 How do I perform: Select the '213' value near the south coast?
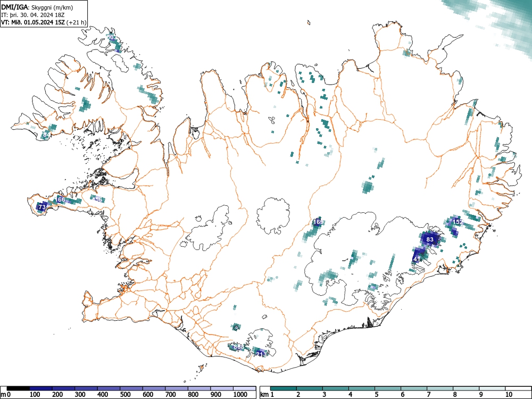261,354
